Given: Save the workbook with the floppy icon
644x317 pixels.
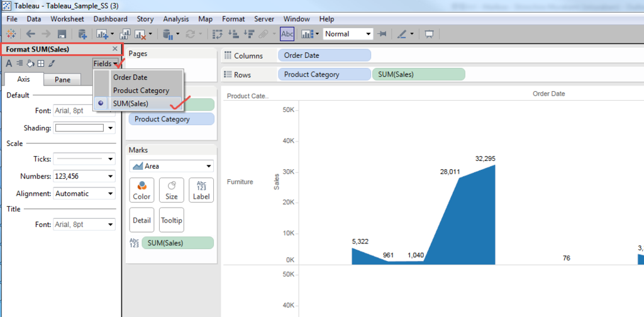Looking at the screenshot, I should (x=62, y=34).
